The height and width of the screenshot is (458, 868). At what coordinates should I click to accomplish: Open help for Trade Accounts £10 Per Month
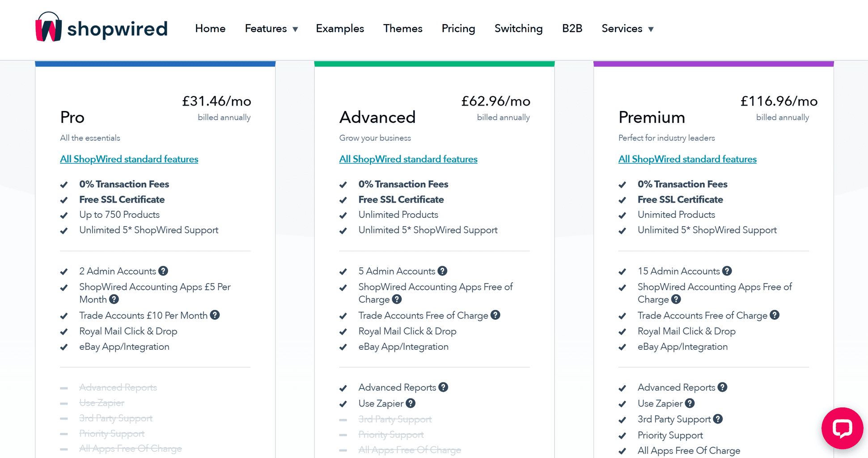click(215, 315)
